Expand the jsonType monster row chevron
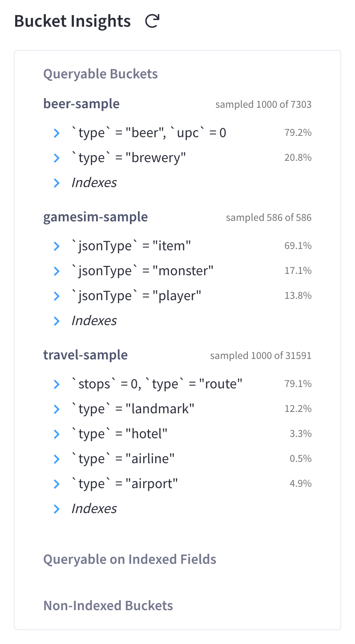The image size is (355, 644). [x=56, y=271]
